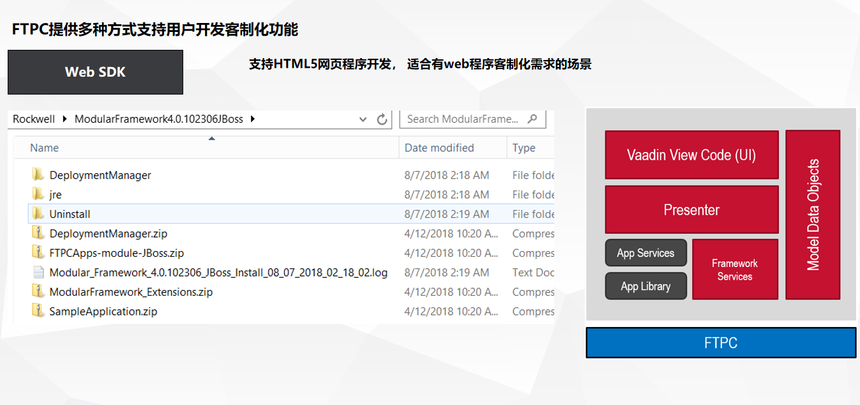Click the Vaadin View Code (UI) block

pos(692,155)
